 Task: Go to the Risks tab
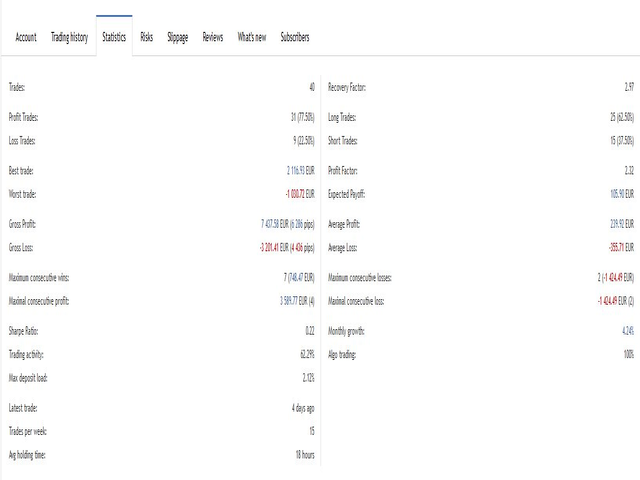(x=147, y=38)
